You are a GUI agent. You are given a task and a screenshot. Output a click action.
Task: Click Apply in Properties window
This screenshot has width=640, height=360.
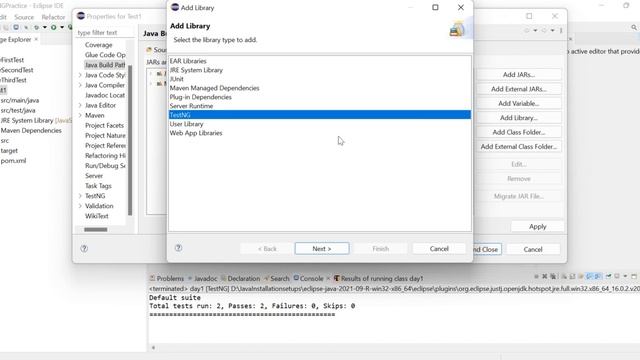coord(538,227)
